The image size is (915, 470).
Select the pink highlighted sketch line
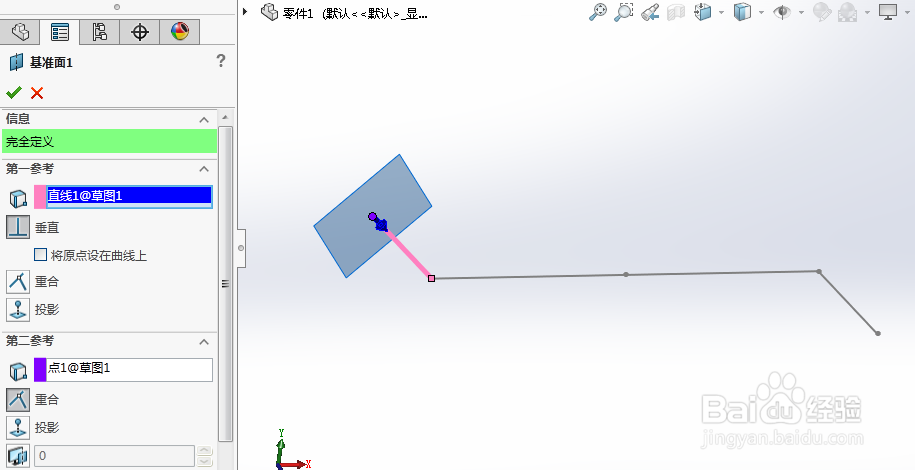click(410, 253)
